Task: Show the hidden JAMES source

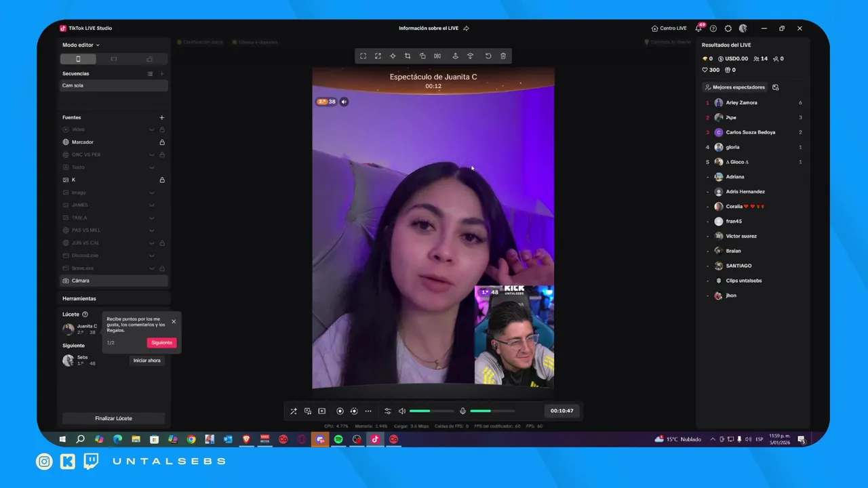Action: pos(152,205)
